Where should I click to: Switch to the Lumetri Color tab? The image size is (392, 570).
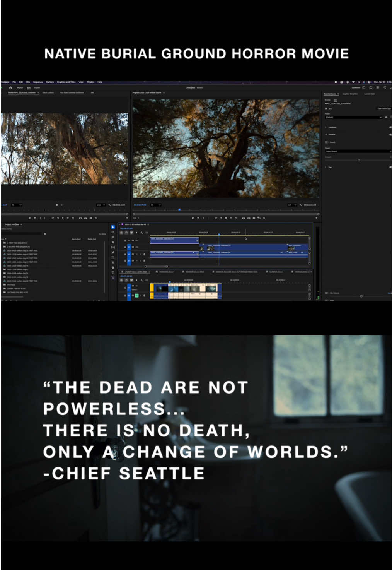[x=370, y=94]
